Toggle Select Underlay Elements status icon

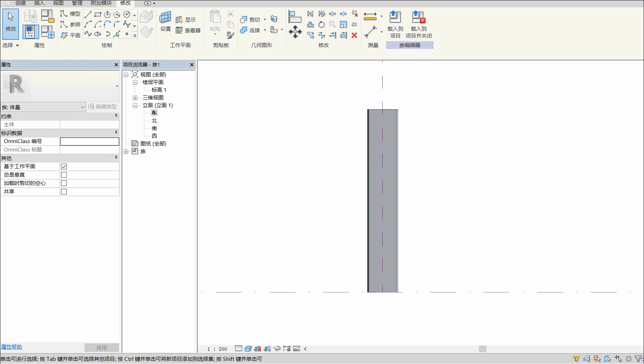point(587,359)
